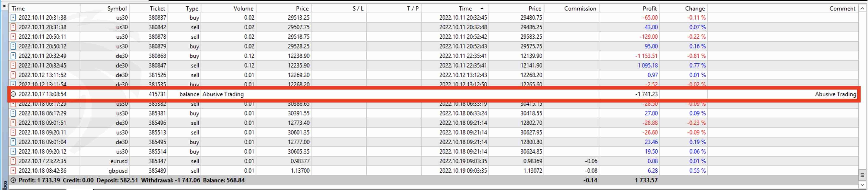Click the plus icon on the Profit summary row
This screenshot has width=868, height=190.
point(13,180)
